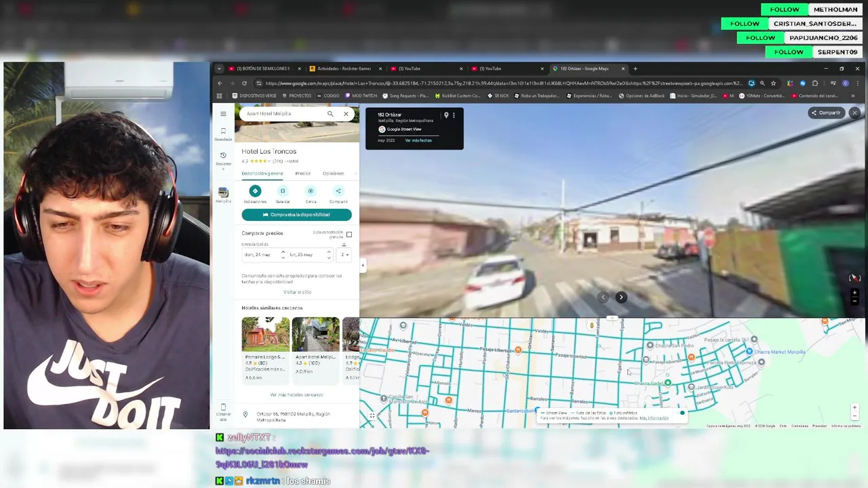Click the FOLLOW button beside SERPENT09
This screenshot has width=868, height=488.
click(789, 52)
